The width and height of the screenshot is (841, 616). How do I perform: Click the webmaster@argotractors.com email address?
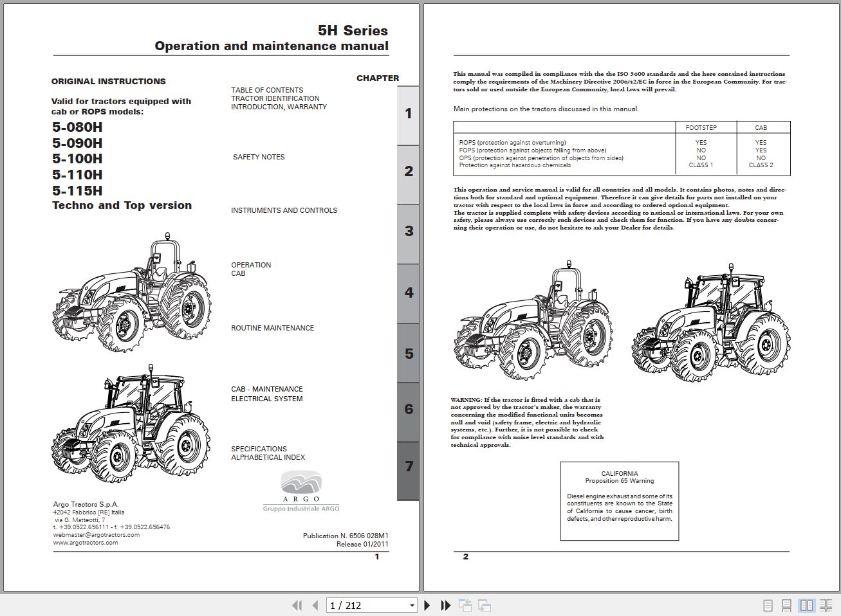(95, 534)
